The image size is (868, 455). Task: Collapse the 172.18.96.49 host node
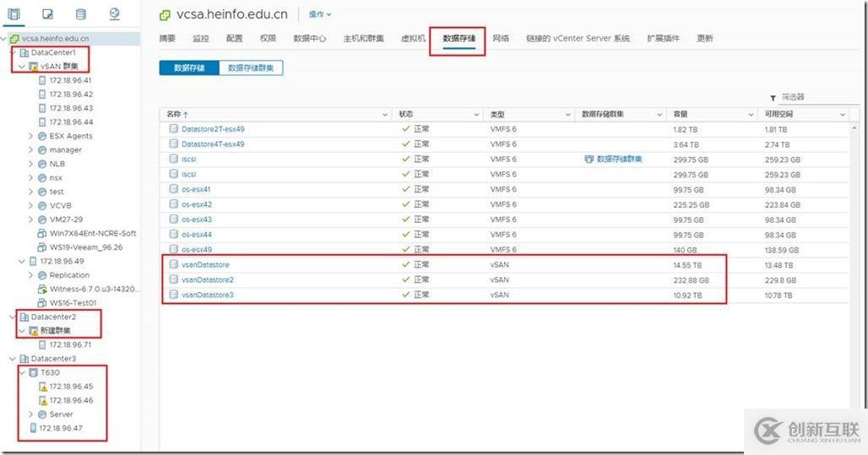pos(22,261)
